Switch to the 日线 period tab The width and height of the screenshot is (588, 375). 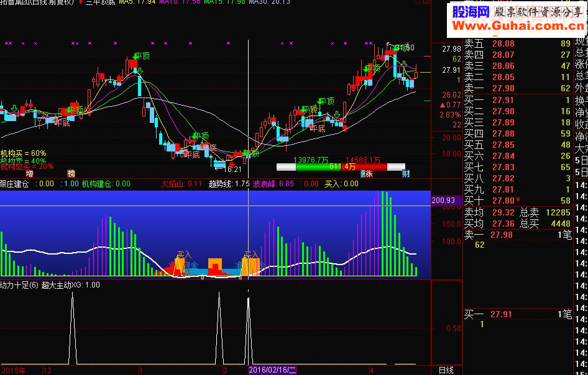446,371
